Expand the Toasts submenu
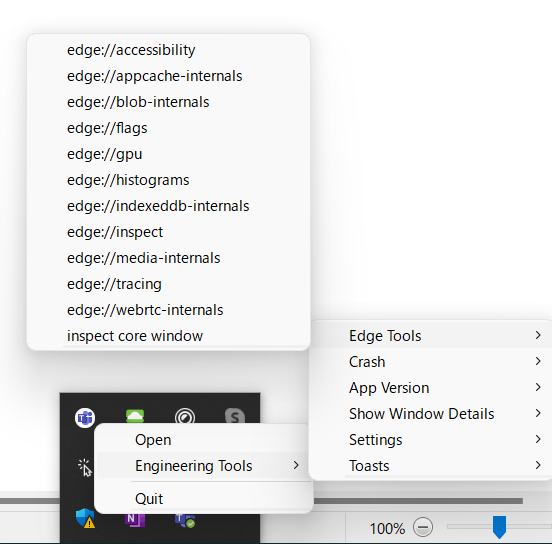Image resolution: width=552 pixels, height=544 pixels. 431,466
